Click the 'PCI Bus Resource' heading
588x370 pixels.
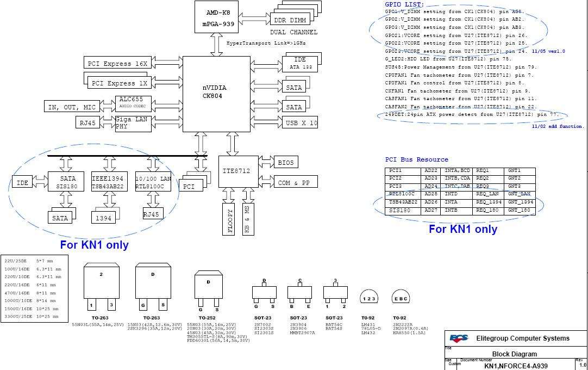click(417, 159)
